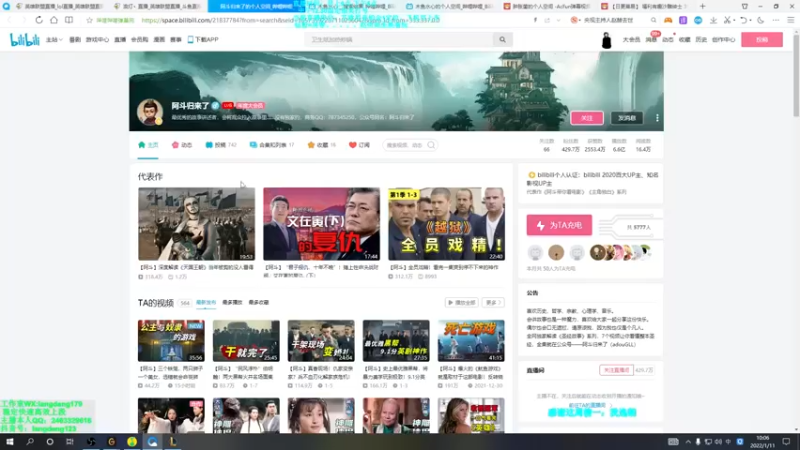Select the 最多播放 sort tab
This screenshot has width=800, height=450.
(x=232, y=303)
